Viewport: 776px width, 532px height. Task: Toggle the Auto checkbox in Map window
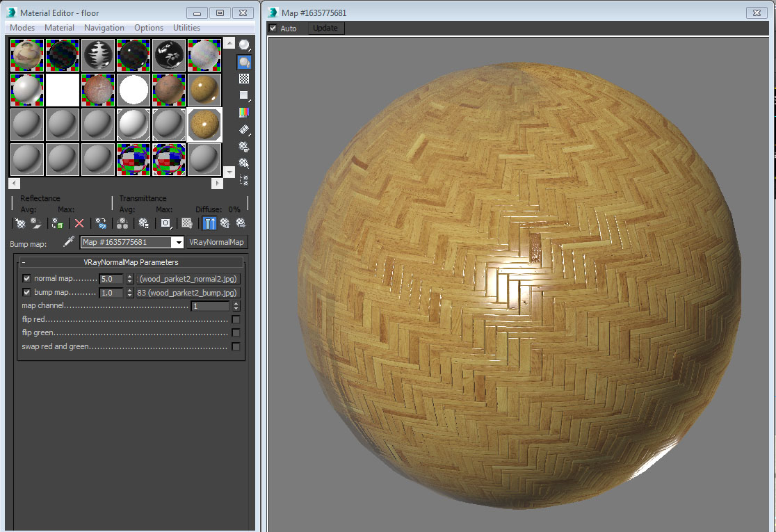[x=273, y=28]
